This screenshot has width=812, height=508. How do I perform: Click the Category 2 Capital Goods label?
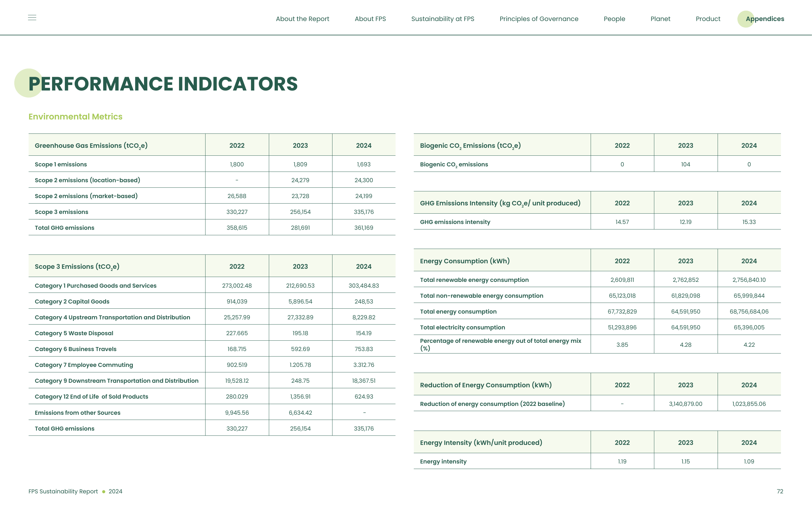(x=72, y=301)
